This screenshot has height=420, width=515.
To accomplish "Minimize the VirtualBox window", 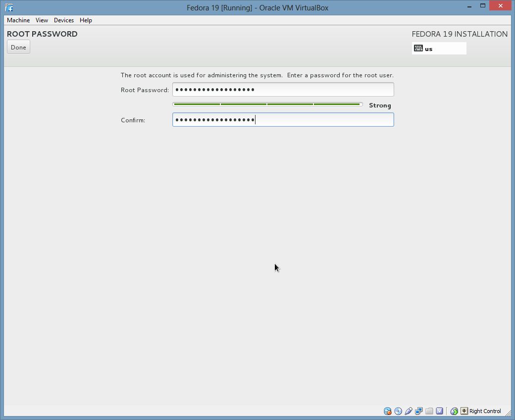I will (x=469, y=6).
